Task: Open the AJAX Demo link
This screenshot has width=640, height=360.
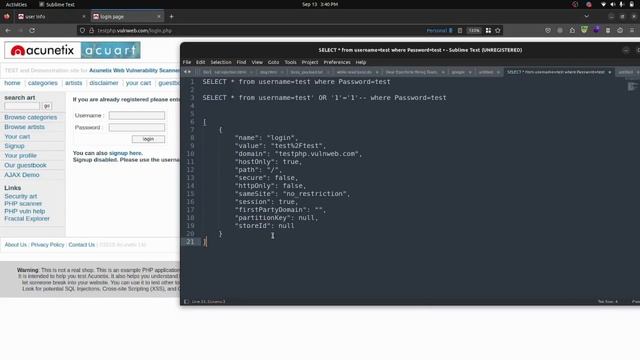Action: click(22, 175)
